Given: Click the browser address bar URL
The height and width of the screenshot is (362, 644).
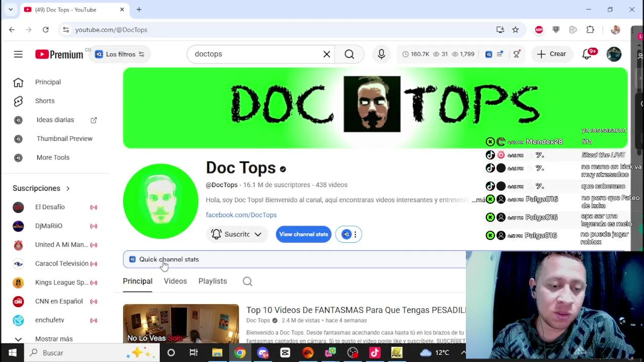Looking at the screenshot, I should point(111,30).
